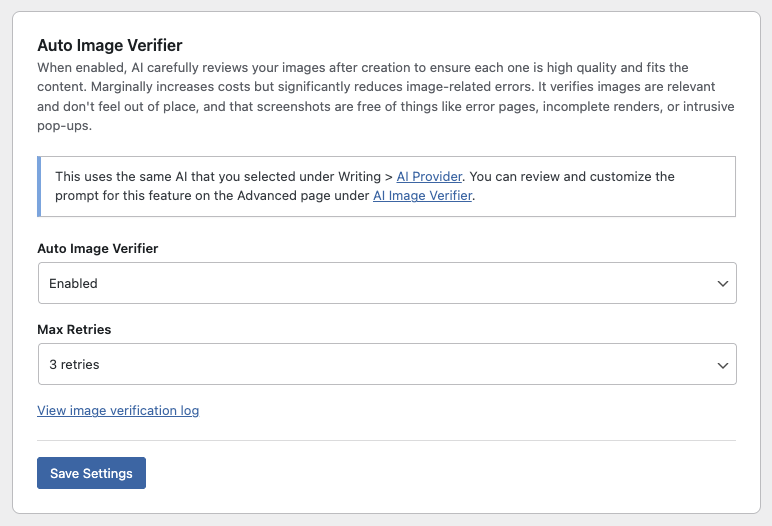Screen dimensions: 772x526
Task: Expand the Max Retries dropdown
Action: [x=386, y=365]
